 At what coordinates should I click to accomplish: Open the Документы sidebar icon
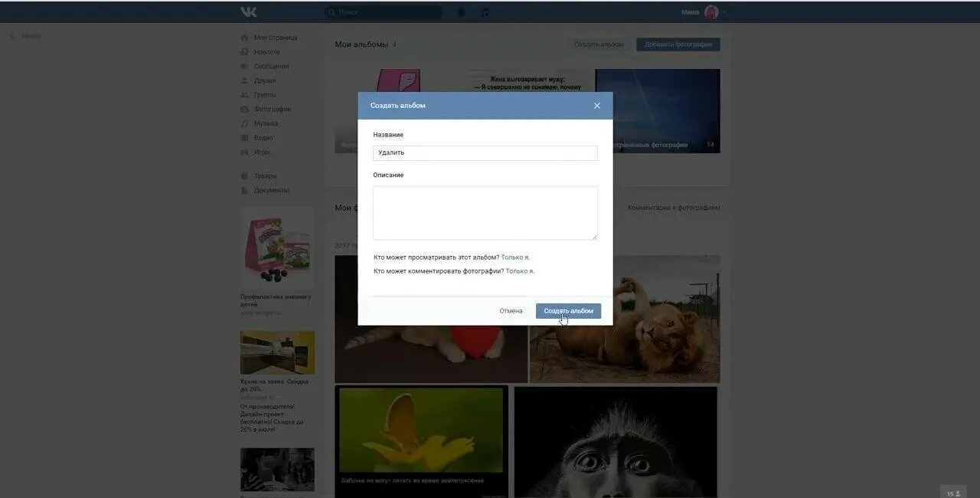[245, 190]
